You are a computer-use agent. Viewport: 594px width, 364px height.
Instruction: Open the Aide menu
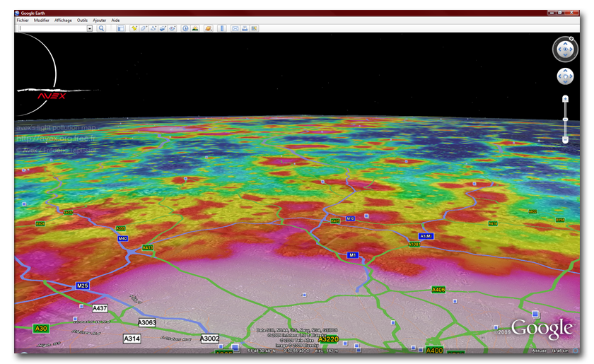[x=115, y=20]
